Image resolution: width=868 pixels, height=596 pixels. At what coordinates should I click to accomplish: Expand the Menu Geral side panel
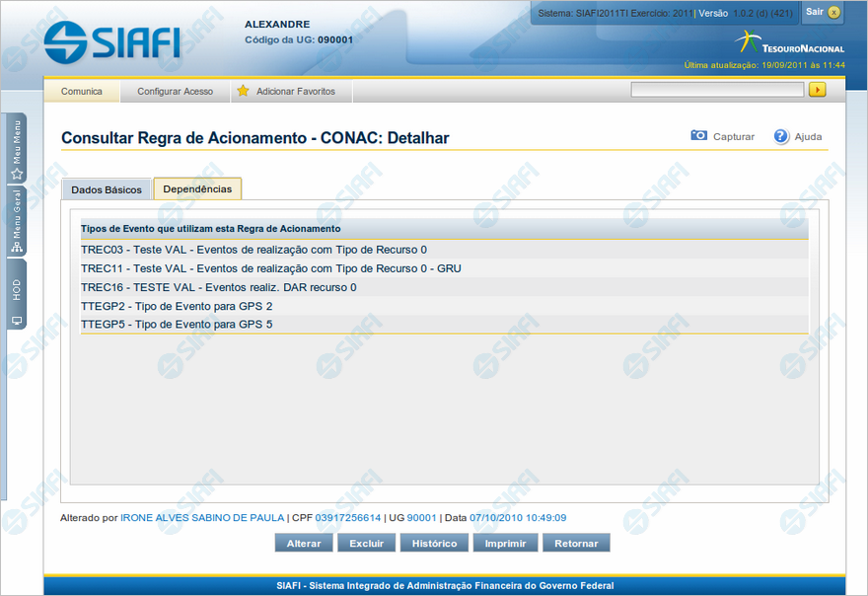[17, 221]
